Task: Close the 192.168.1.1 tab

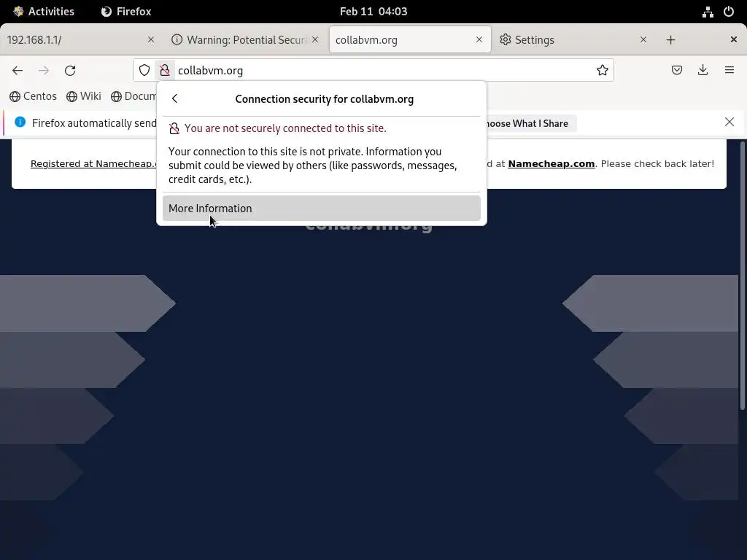Action: pos(151,40)
